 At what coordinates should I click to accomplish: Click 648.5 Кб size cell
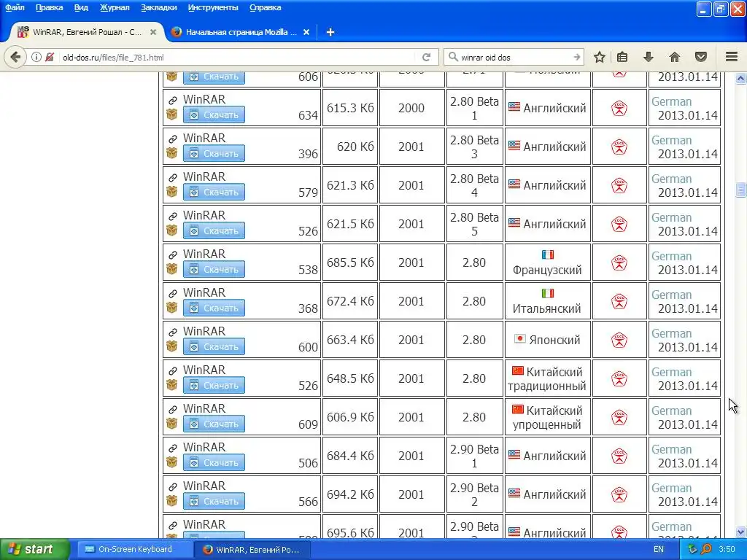[350, 378]
